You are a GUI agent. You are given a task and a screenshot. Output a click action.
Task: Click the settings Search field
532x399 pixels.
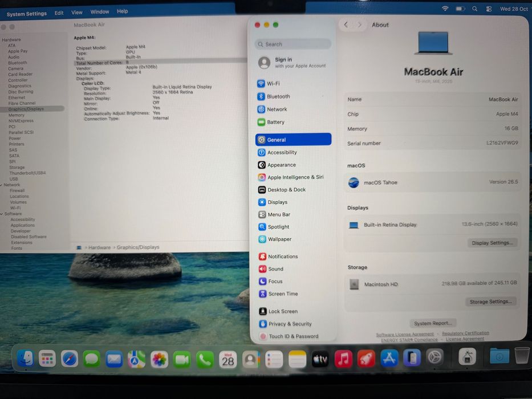[293, 44]
